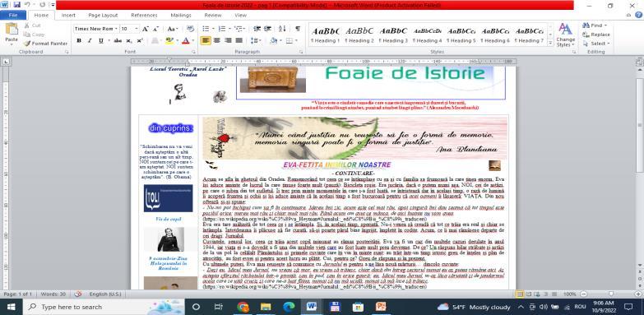Viewport: 644px width, 315px height.
Task: Switch to the Page Layout tab
Action: tap(103, 15)
